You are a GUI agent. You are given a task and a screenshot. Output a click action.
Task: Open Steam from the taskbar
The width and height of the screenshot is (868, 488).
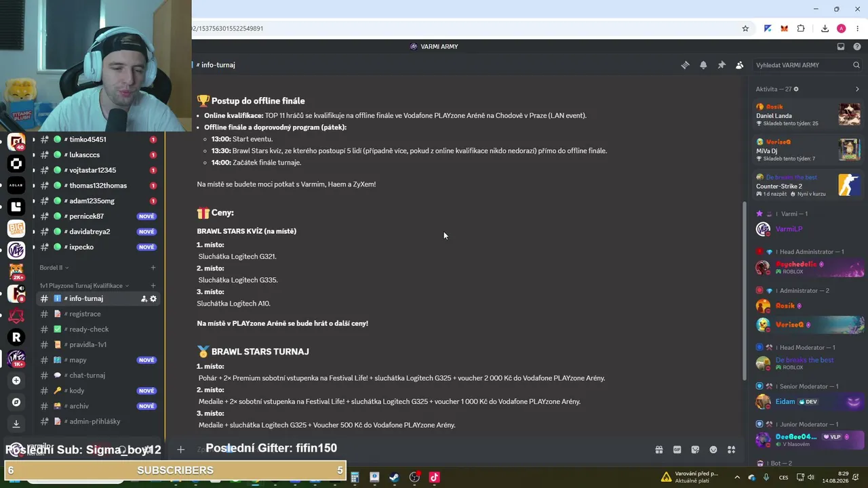[394, 477]
